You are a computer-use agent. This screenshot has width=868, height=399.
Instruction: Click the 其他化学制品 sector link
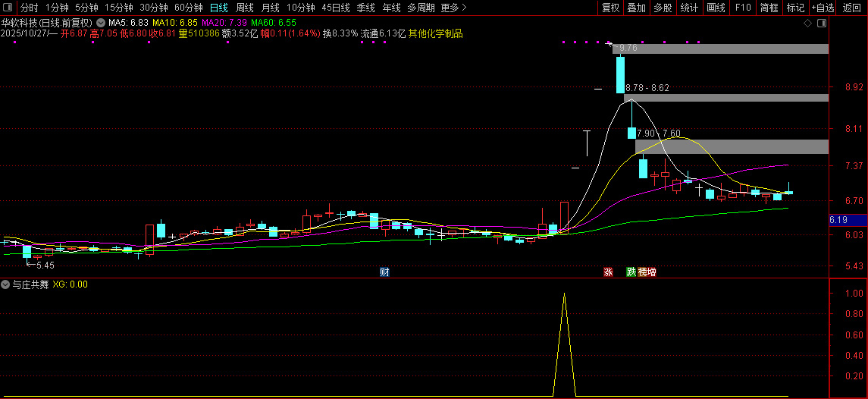pos(436,34)
